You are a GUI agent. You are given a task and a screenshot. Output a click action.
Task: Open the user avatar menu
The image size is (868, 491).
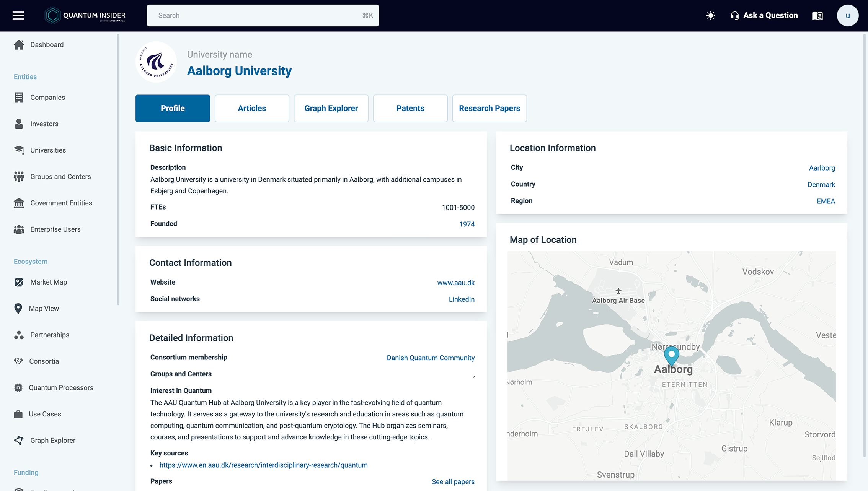click(847, 15)
